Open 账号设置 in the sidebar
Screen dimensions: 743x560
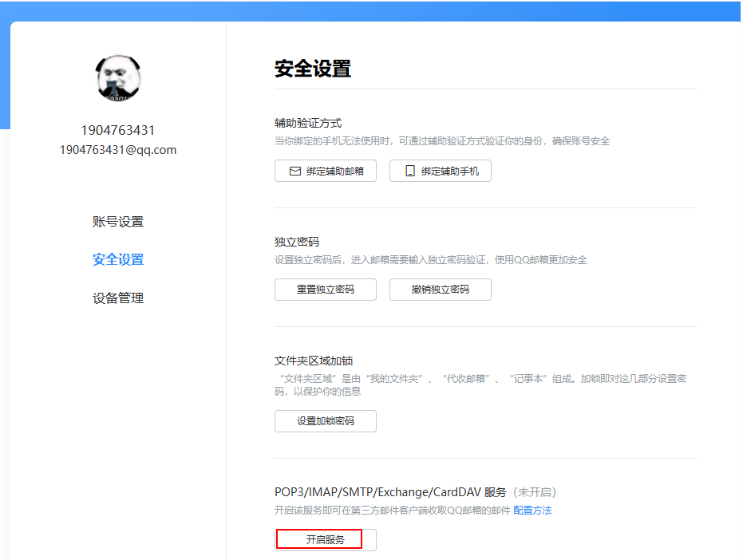point(118,222)
